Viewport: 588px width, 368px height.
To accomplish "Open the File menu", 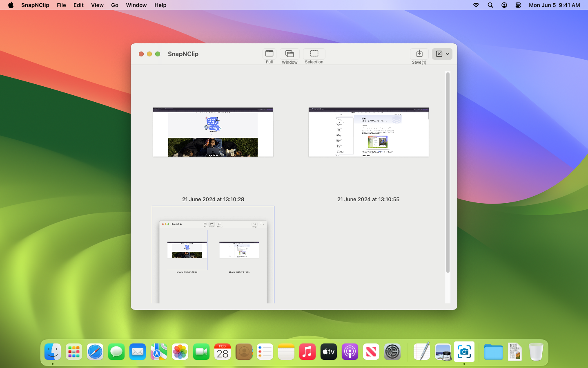I will click(x=61, y=5).
